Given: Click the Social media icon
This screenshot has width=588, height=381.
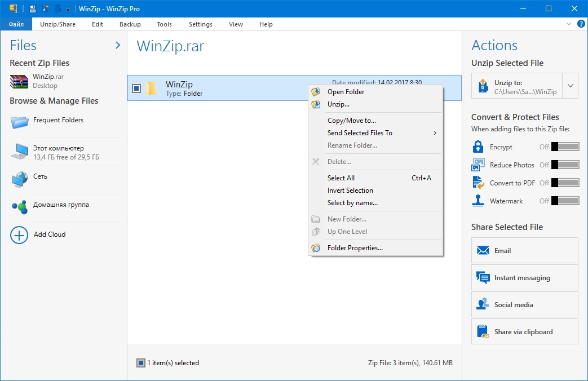Looking at the screenshot, I should pos(483,304).
